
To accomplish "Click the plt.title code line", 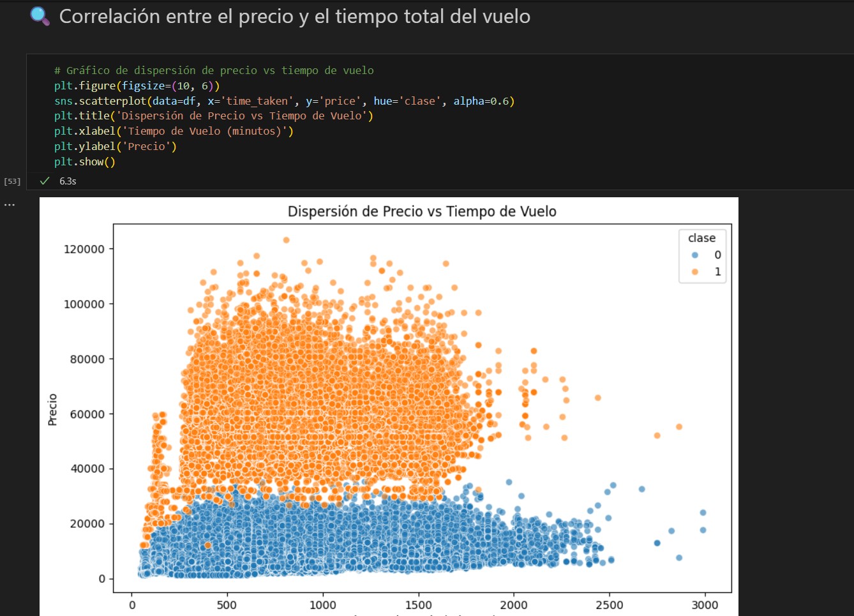I will (x=213, y=116).
